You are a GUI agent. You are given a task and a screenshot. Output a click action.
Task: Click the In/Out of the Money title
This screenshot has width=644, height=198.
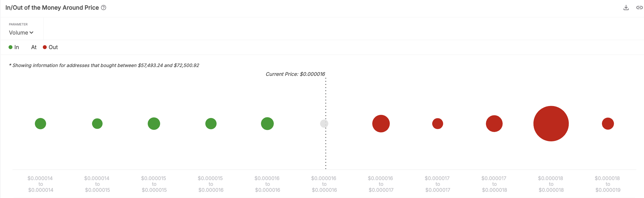point(52,8)
